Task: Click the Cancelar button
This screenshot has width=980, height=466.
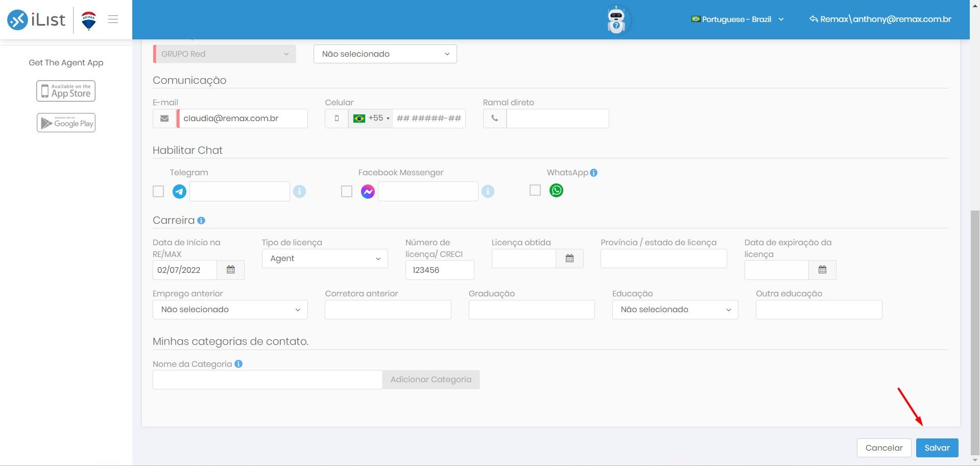Action: pyautogui.click(x=884, y=448)
